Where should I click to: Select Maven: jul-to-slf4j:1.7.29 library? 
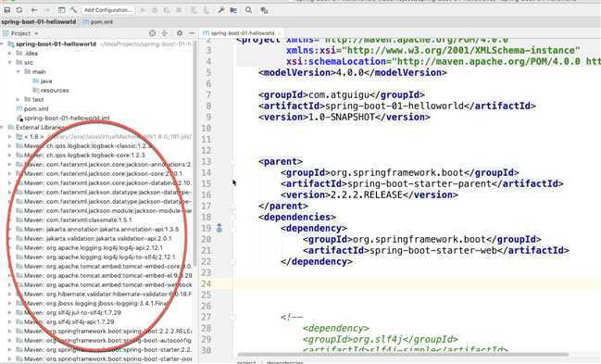click(69, 312)
